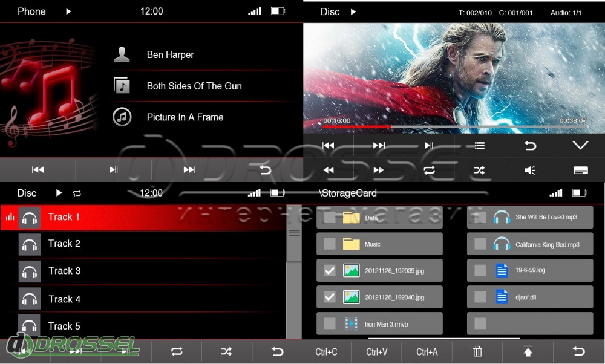Choose Track 5 from the track list
Viewport: 605px width, 364px height.
tap(64, 326)
